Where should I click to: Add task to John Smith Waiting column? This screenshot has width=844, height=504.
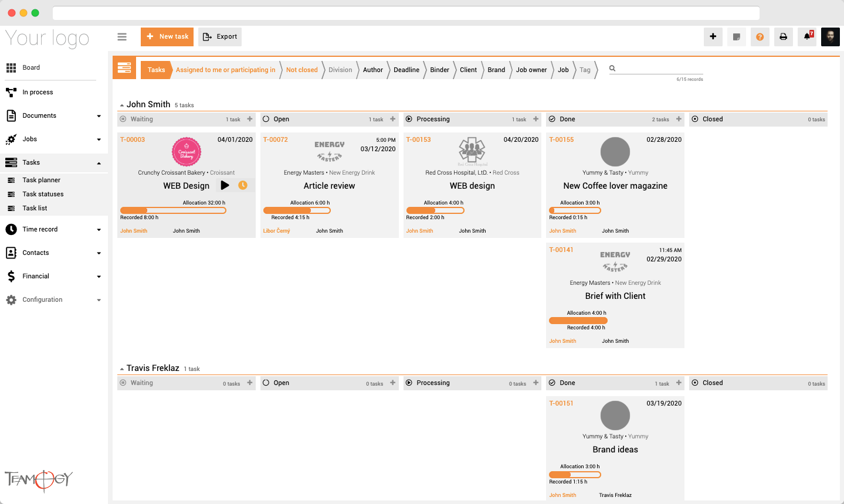pyautogui.click(x=250, y=119)
